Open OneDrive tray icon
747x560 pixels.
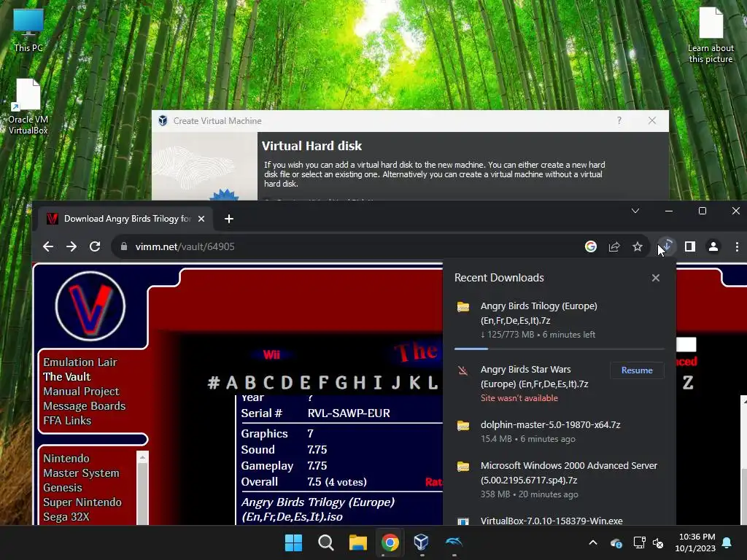tap(616, 542)
